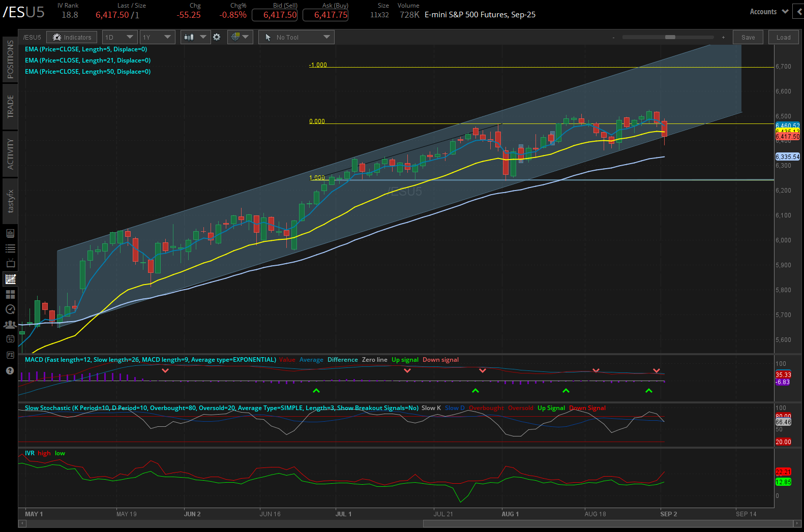Image resolution: width=804 pixels, height=532 pixels.
Task: Open the bar chart page sidebar icon
Action: pos(10,233)
